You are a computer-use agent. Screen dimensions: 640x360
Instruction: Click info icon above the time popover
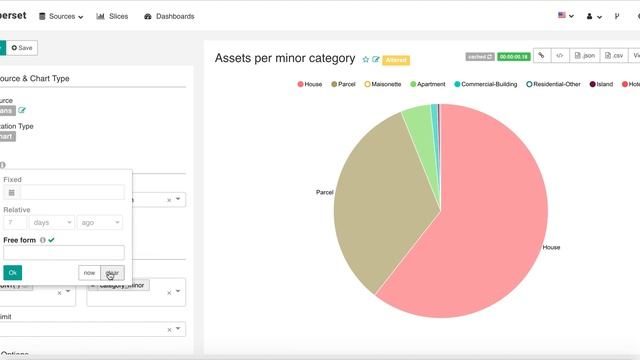pyautogui.click(x=2, y=165)
